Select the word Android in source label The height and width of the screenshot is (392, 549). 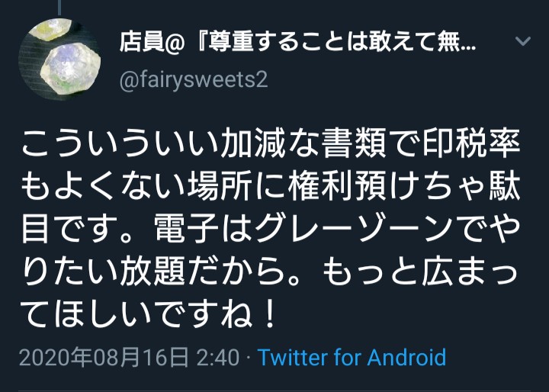tap(406, 358)
